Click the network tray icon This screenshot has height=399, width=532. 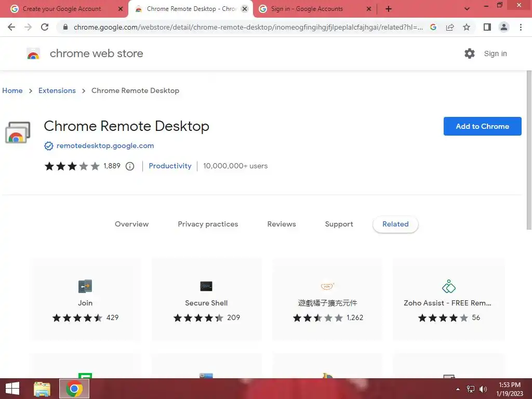tap(471, 389)
